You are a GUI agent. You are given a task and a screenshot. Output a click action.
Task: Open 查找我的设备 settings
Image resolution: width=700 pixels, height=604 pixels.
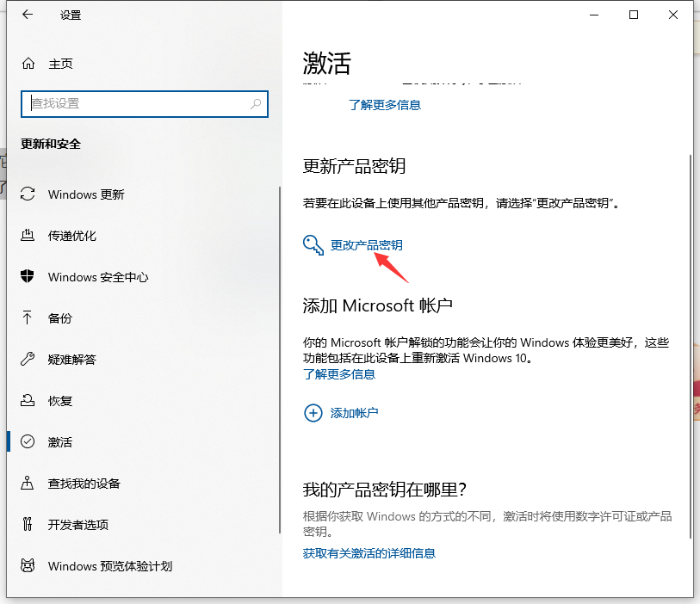pos(84,484)
